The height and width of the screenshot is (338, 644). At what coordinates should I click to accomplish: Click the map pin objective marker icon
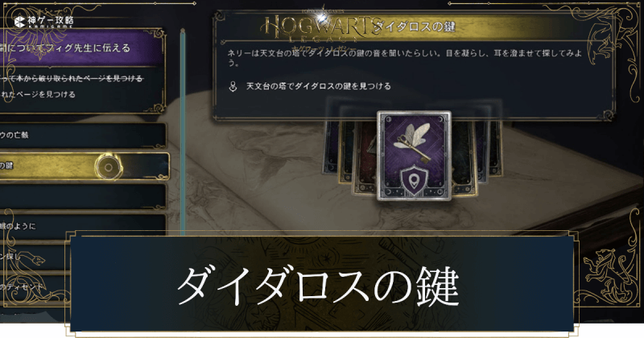[x=233, y=86]
